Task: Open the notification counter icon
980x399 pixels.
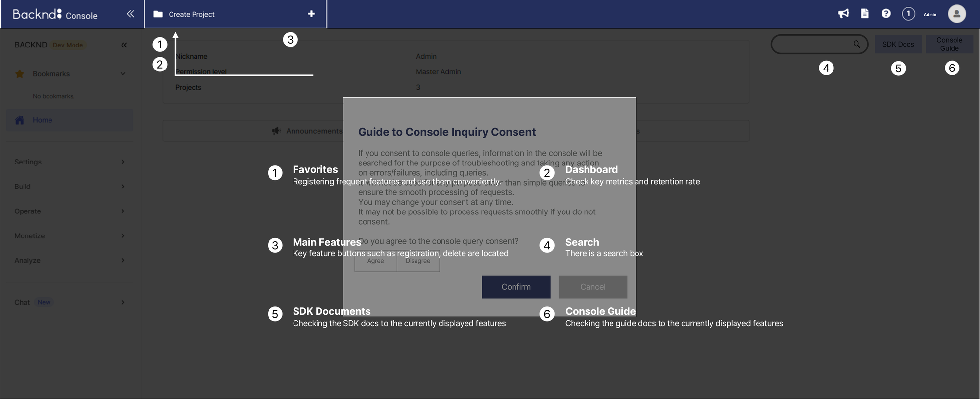Action: click(x=908, y=14)
